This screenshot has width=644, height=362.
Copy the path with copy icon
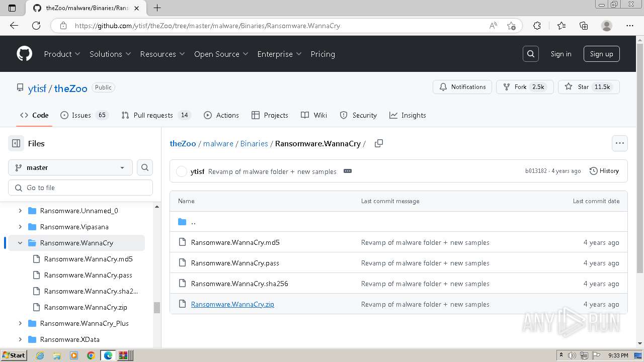379,143
